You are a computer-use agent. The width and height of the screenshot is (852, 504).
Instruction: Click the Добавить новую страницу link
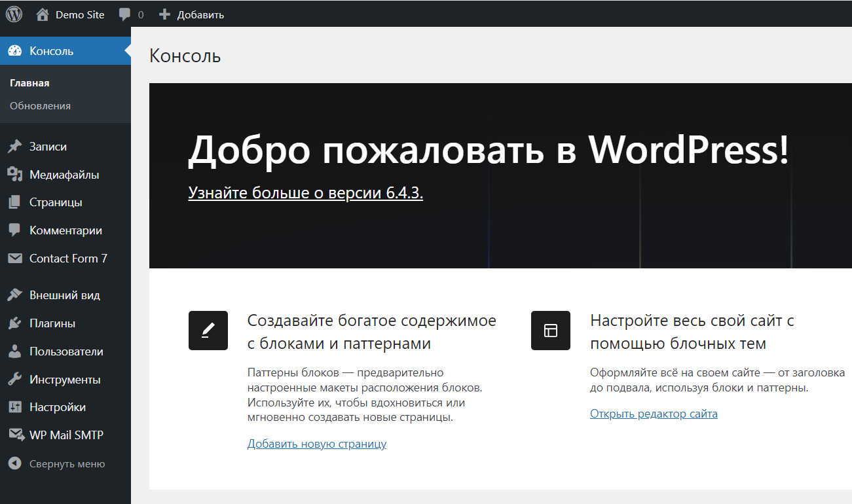[317, 444]
